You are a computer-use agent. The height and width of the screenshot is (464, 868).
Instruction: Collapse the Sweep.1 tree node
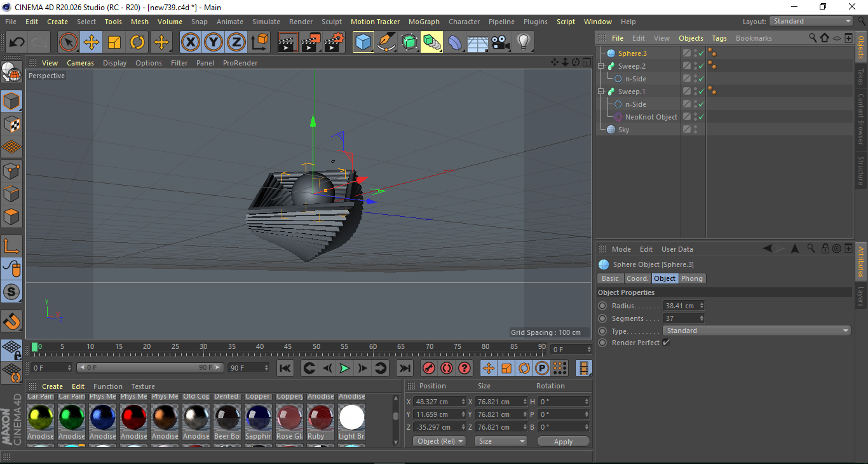point(601,92)
